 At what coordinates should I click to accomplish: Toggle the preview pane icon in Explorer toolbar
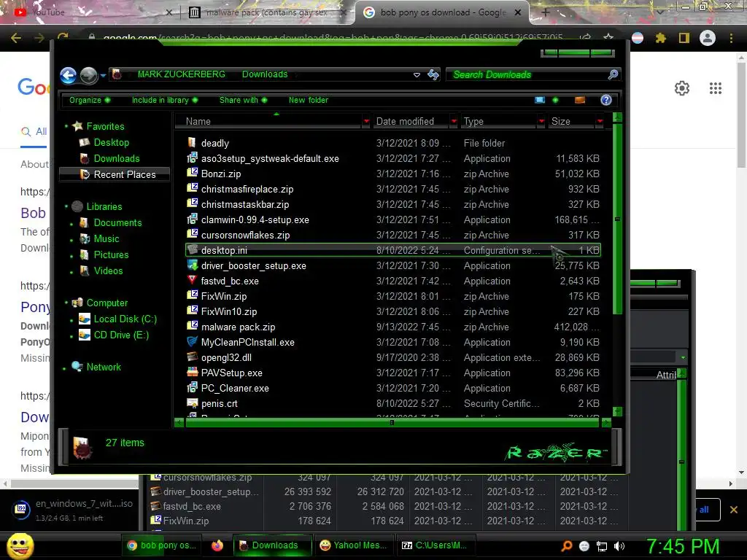coord(580,100)
